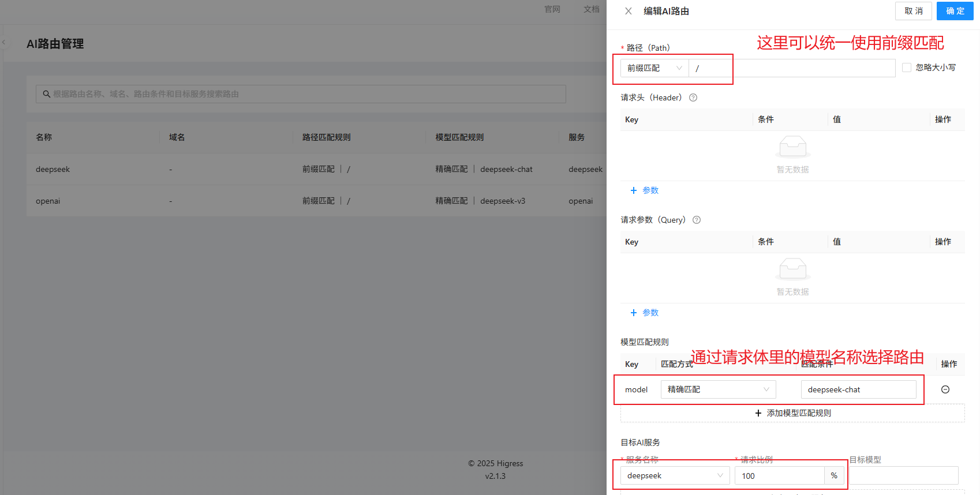Enable the 忽略大小写 checkbox

click(x=907, y=67)
